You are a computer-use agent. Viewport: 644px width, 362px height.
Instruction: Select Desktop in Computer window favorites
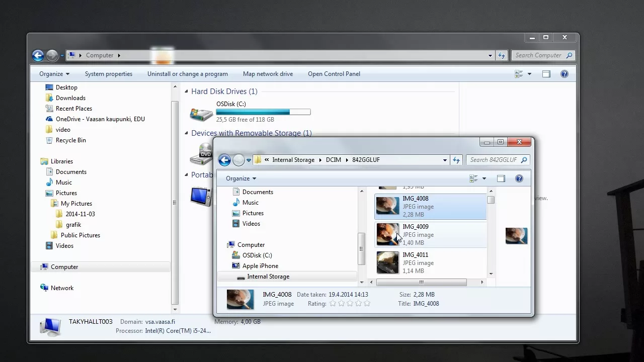pos(66,87)
